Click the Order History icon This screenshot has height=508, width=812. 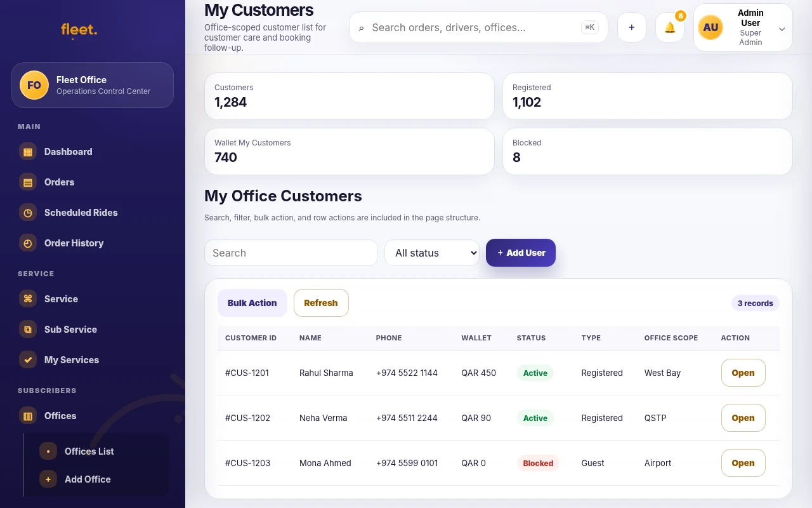(x=28, y=243)
